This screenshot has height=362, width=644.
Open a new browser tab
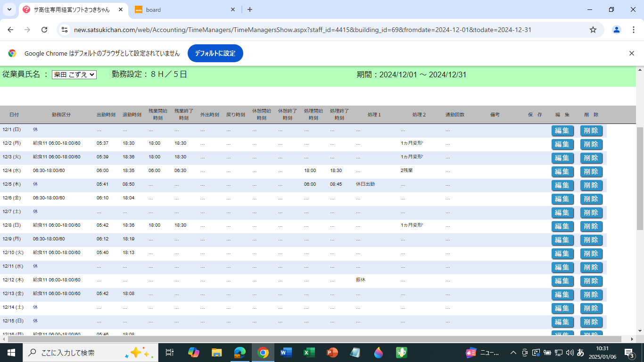pyautogui.click(x=250, y=9)
